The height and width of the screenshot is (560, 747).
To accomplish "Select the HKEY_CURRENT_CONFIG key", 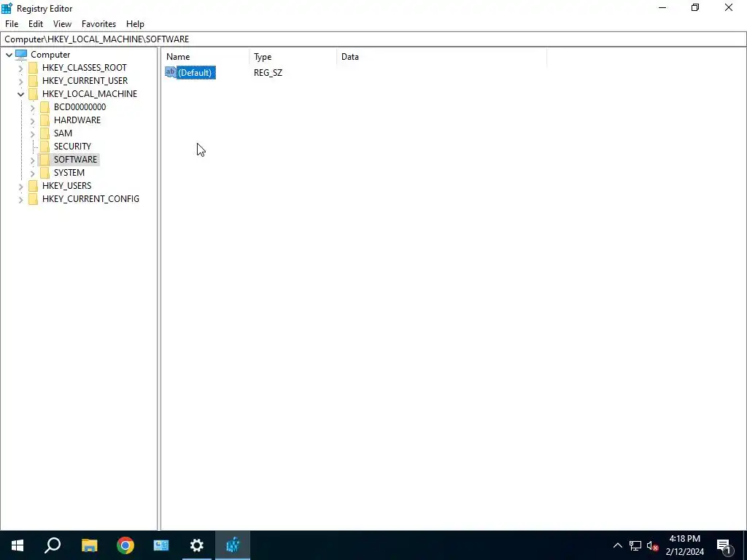I will tap(90, 199).
